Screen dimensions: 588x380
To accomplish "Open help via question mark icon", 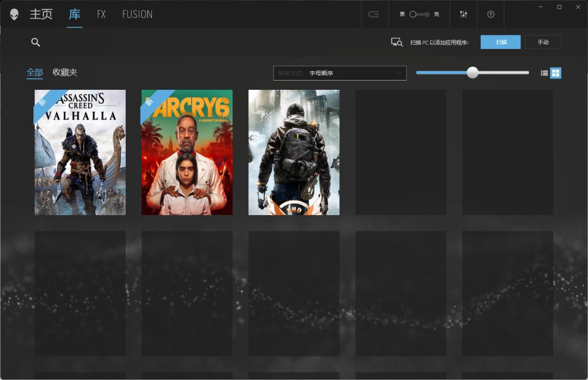I will (x=491, y=14).
